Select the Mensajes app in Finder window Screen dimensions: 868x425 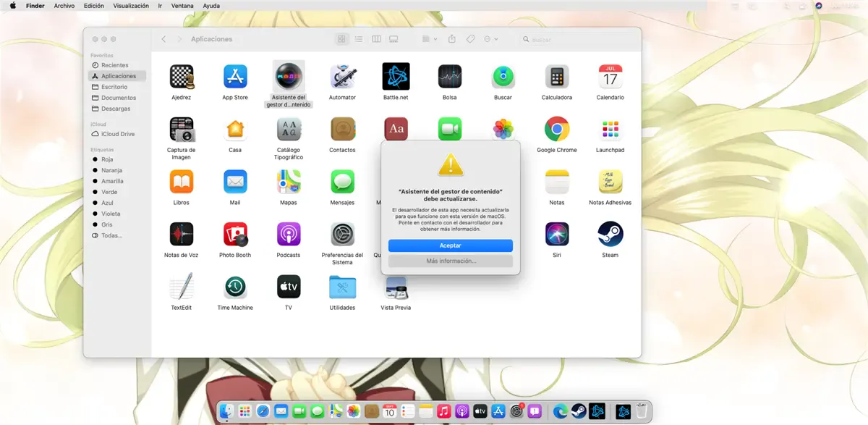click(x=342, y=182)
